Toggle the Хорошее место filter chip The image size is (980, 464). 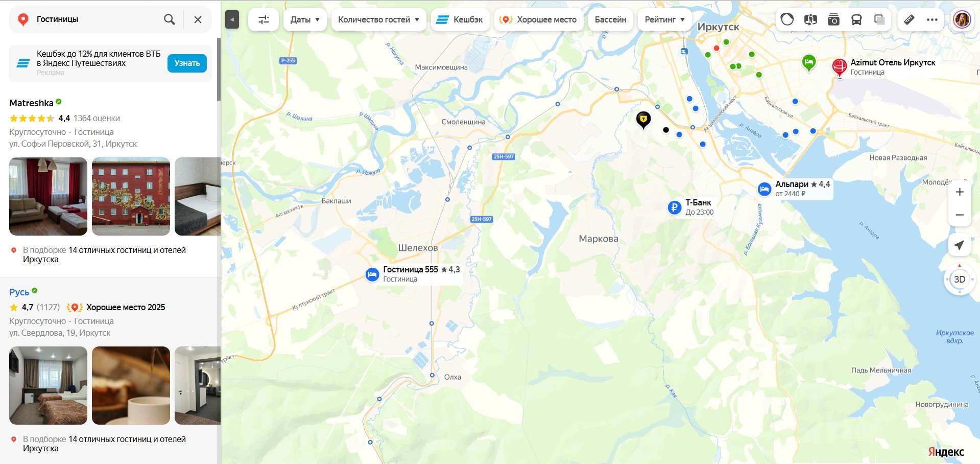pyautogui.click(x=539, y=20)
